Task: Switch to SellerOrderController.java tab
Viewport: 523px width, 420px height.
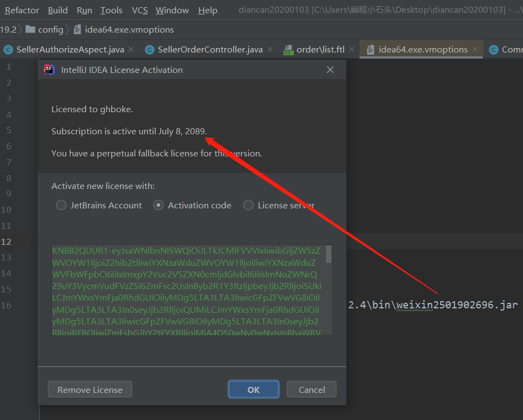Action: pos(210,50)
